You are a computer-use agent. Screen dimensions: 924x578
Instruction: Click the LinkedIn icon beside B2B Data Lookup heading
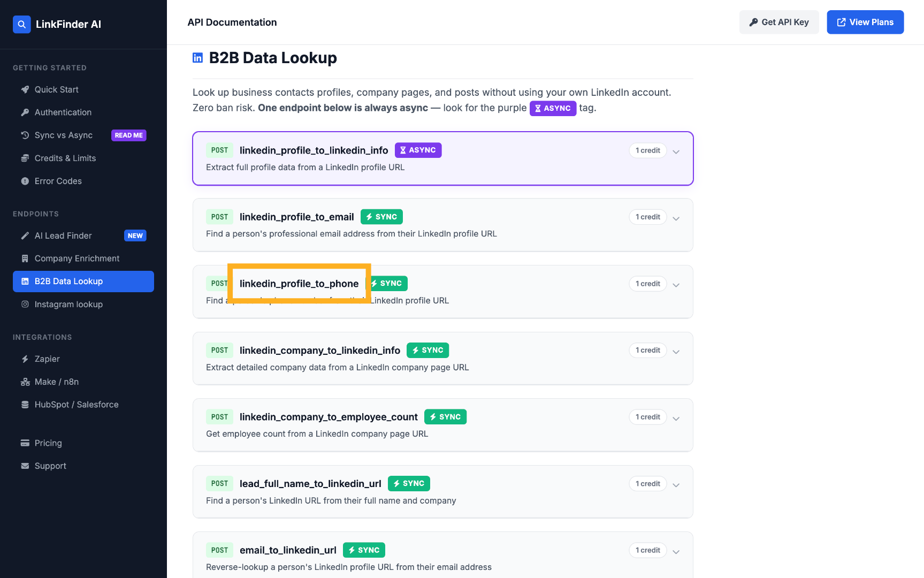pyautogui.click(x=198, y=58)
